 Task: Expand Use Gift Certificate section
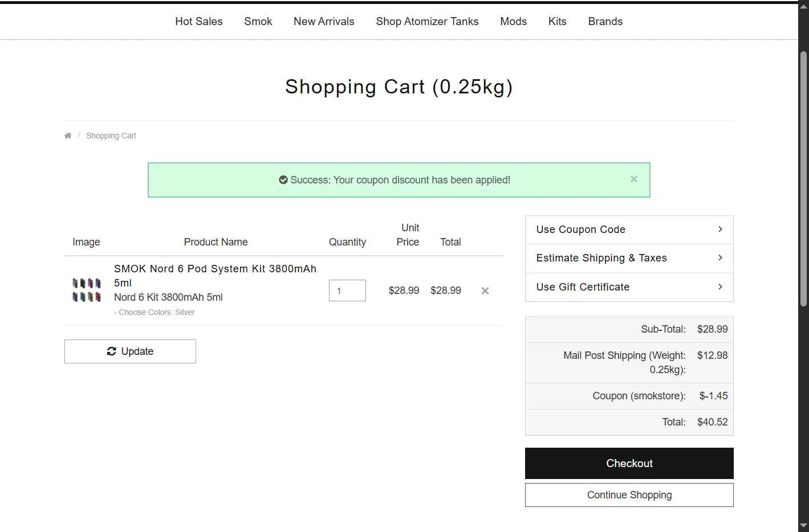[629, 287]
